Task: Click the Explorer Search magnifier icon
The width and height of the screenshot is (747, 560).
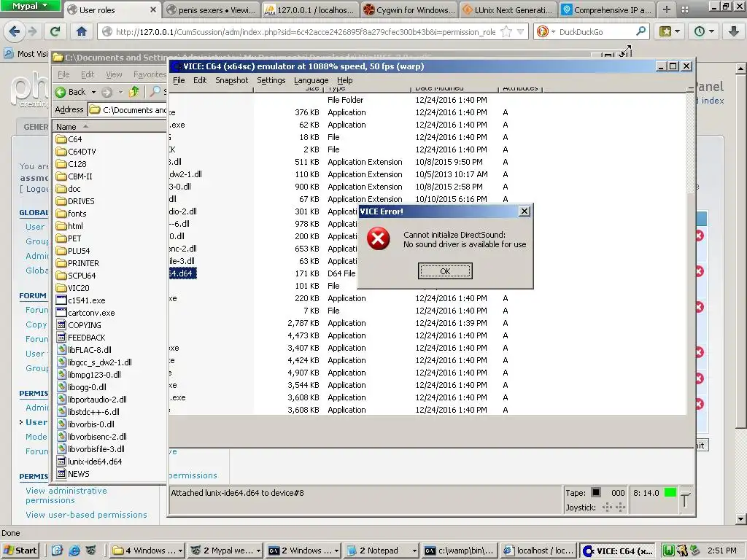Action: pos(155,91)
